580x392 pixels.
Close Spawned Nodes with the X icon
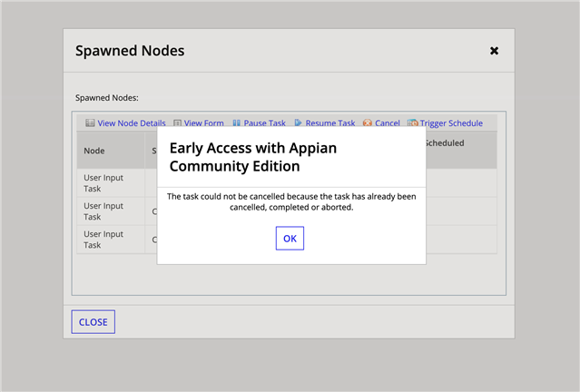(x=494, y=51)
